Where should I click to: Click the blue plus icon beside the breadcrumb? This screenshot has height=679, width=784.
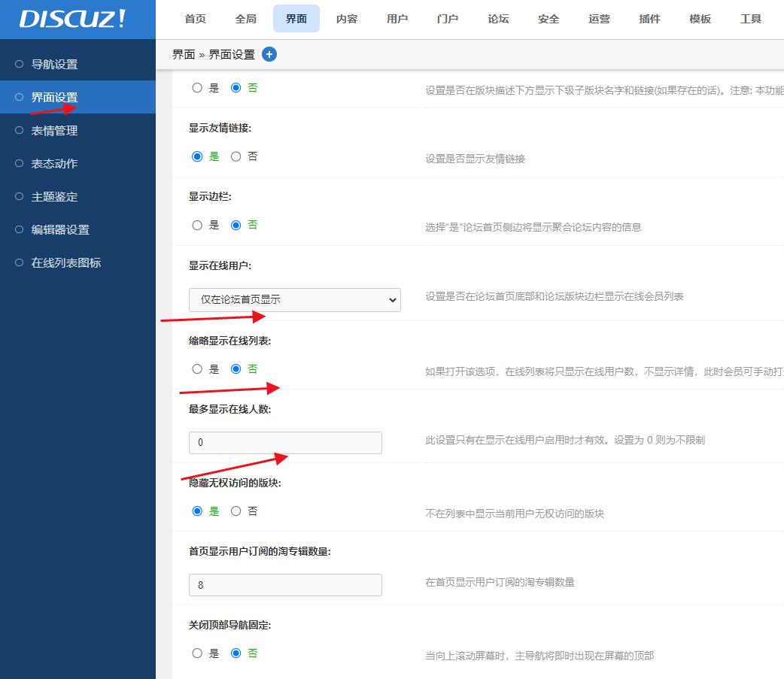(x=269, y=54)
